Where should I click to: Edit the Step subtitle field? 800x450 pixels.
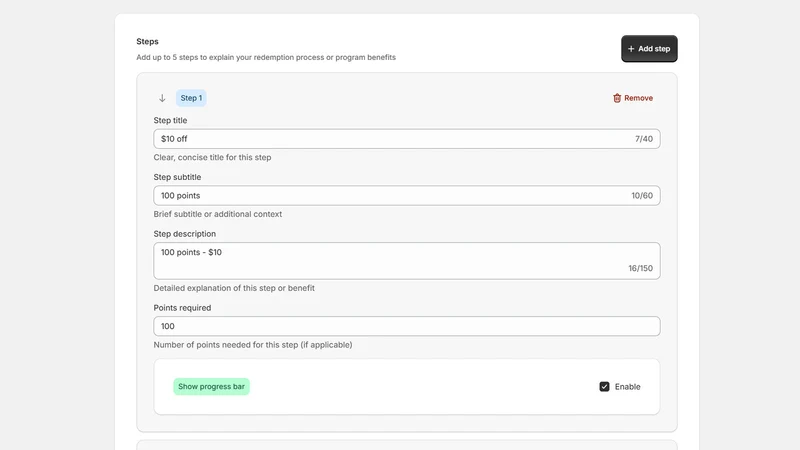tap(407, 195)
